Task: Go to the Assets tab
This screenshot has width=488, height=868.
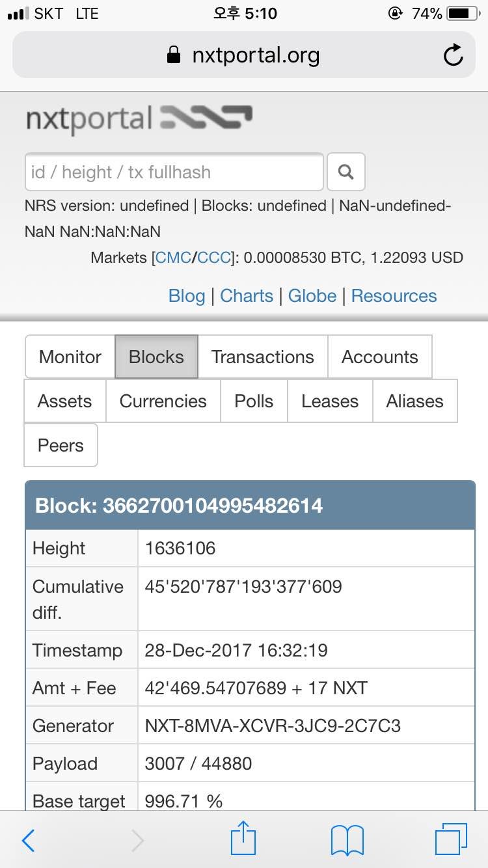Action: point(64,401)
